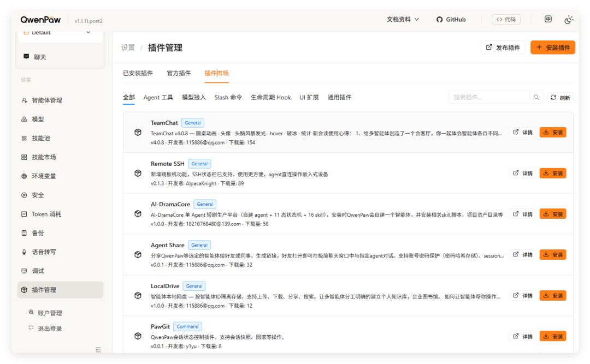Filter by 通用插件 category
The width and height of the screenshot is (590, 364).
click(x=339, y=97)
